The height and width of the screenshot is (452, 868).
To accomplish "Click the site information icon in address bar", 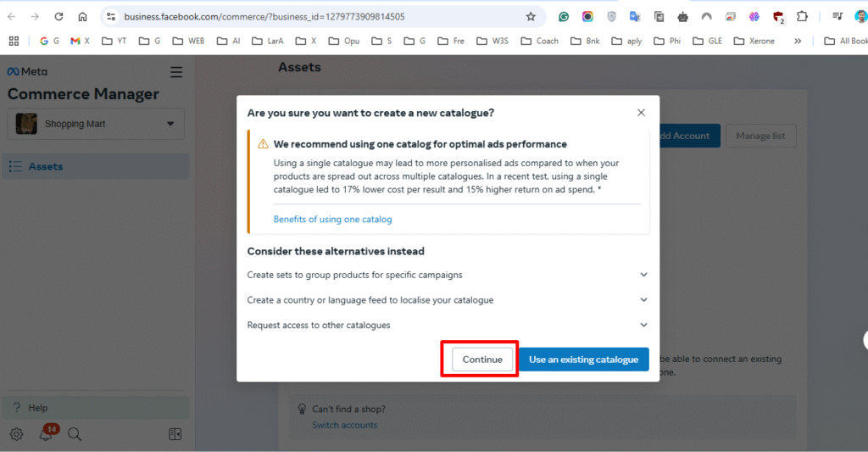I will 111,17.
